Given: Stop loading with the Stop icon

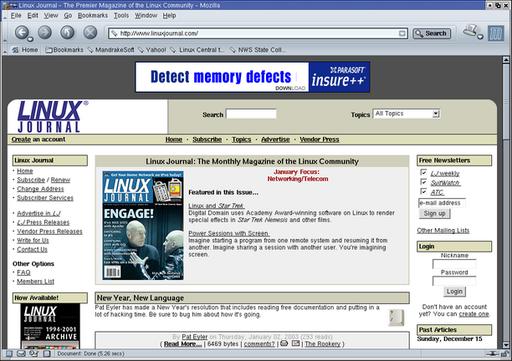Looking at the screenshot, I should point(90,32).
